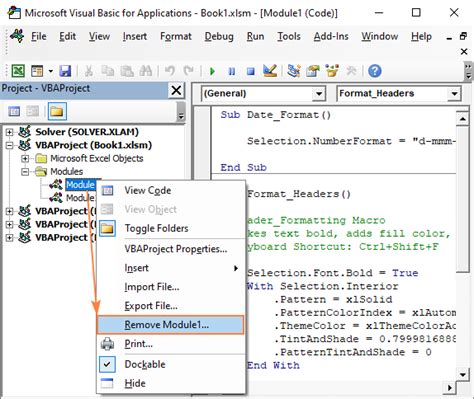Open Insert submenu in context menu
Image resolution: width=474 pixels, height=399 pixels.
(171, 268)
